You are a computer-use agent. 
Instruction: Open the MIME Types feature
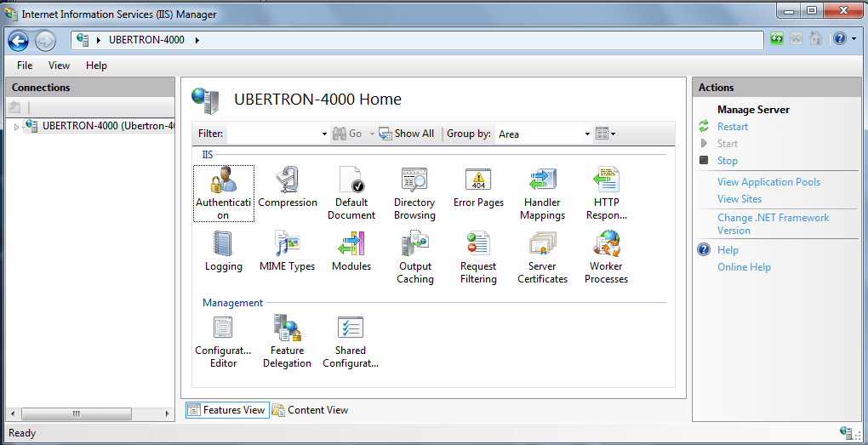[288, 252]
